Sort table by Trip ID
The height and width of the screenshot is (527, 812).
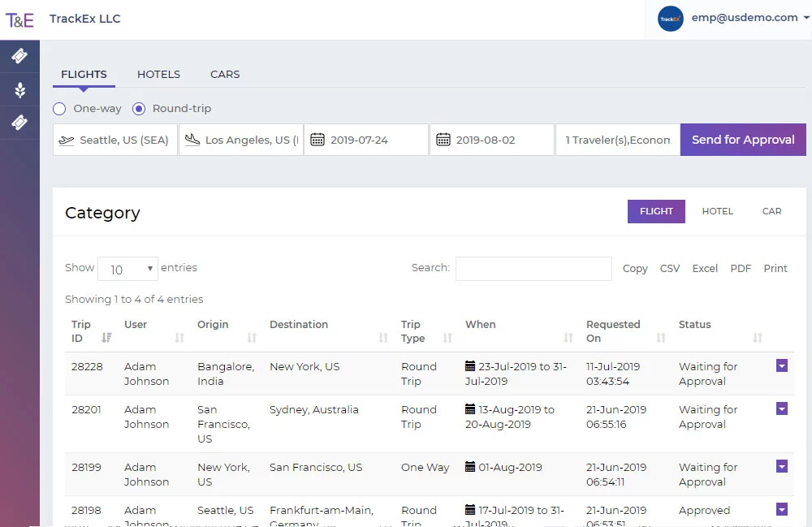click(x=106, y=338)
